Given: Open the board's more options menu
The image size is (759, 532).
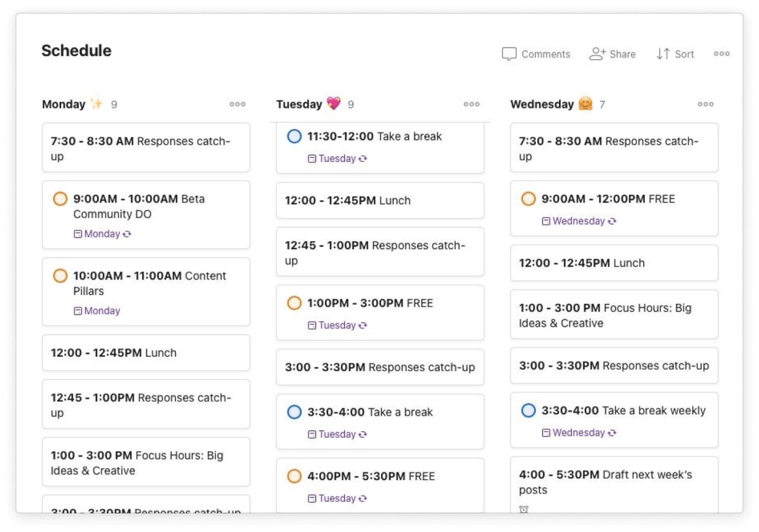Looking at the screenshot, I should pos(721,53).
